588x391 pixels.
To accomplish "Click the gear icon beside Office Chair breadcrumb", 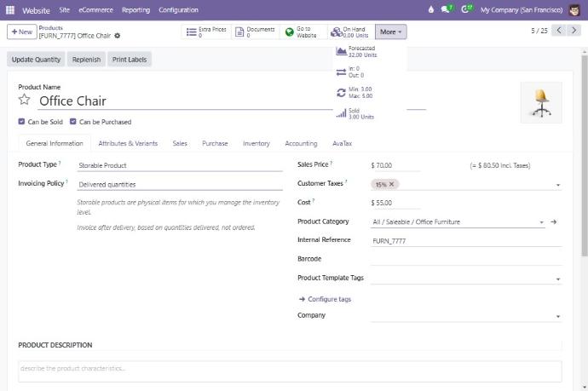I will tap(118, 36).
